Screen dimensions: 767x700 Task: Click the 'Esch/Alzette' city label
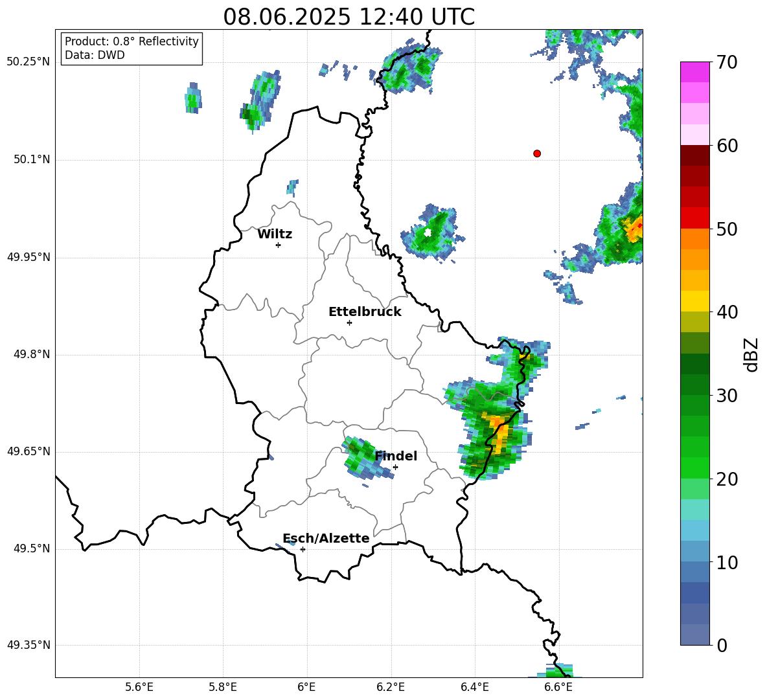coord(326,538)
